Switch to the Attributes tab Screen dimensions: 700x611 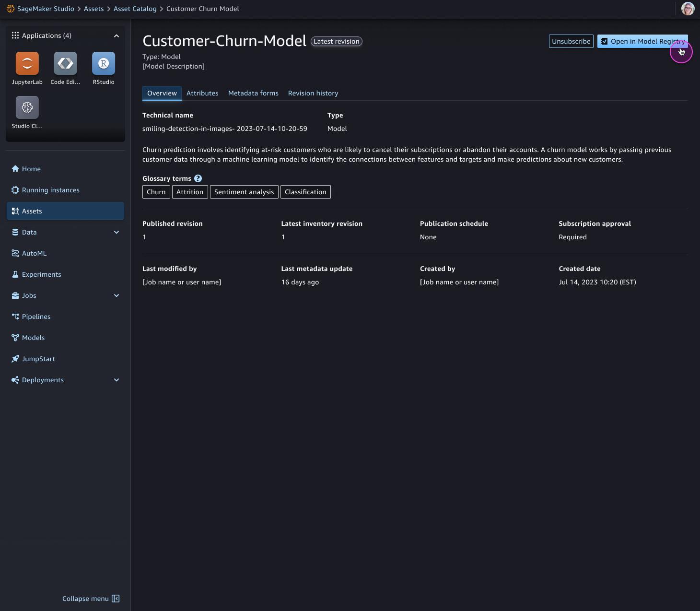[x=202, y=93]
